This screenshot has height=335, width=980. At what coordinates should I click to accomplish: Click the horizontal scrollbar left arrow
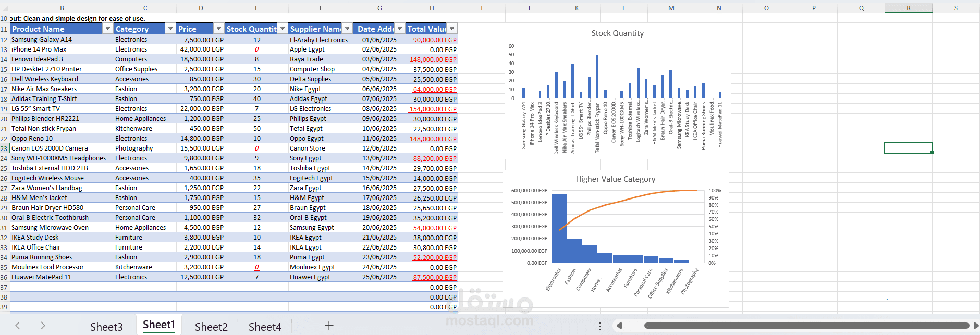(x=619, y=326)
